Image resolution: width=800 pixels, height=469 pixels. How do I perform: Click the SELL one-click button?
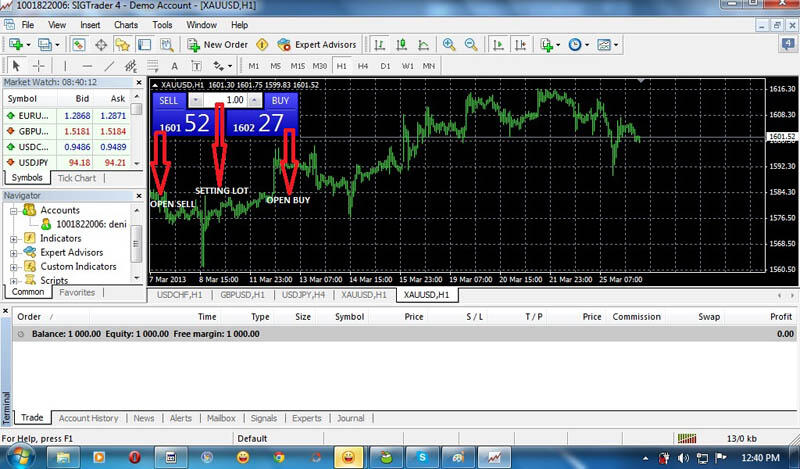(x=168, y=101)
